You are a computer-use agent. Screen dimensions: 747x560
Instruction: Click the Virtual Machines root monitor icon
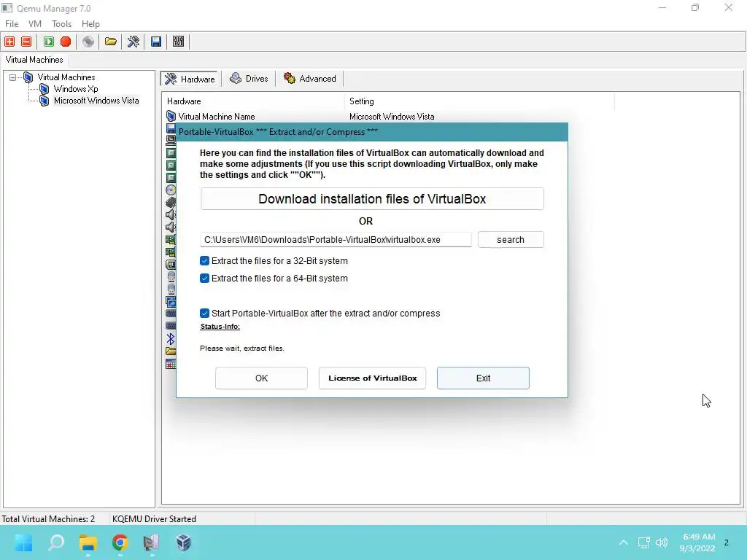tap(28, 77)
